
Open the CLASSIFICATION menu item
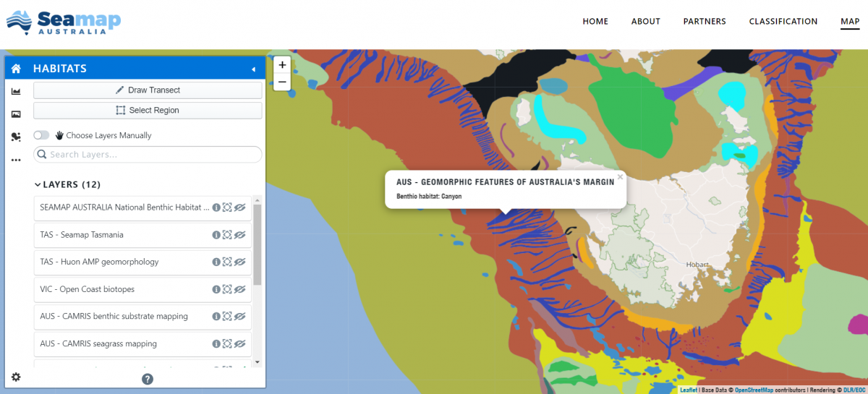point(783,22)
